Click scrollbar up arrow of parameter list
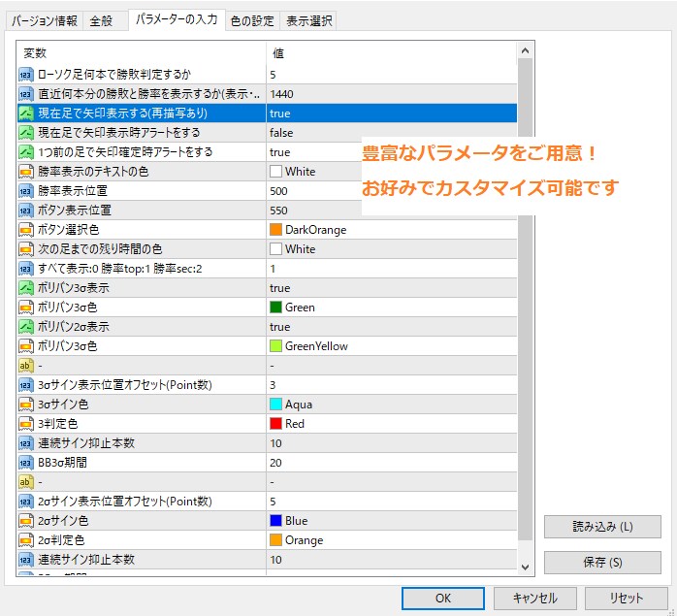 [525, 51]
